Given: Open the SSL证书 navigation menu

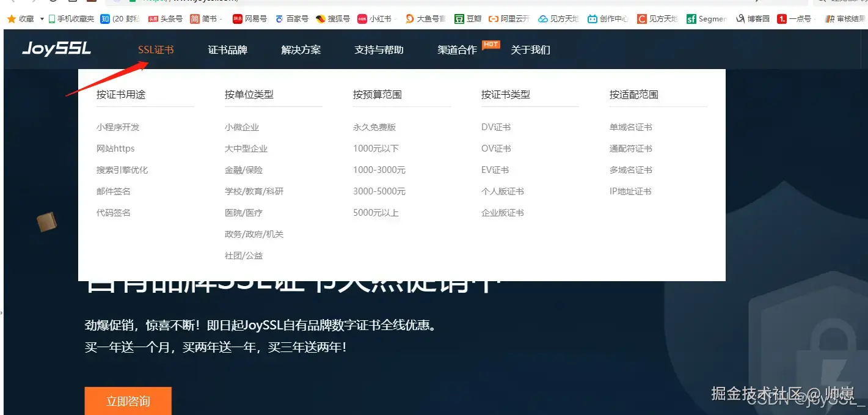Looking at the screenshot, I should point(156,50).
